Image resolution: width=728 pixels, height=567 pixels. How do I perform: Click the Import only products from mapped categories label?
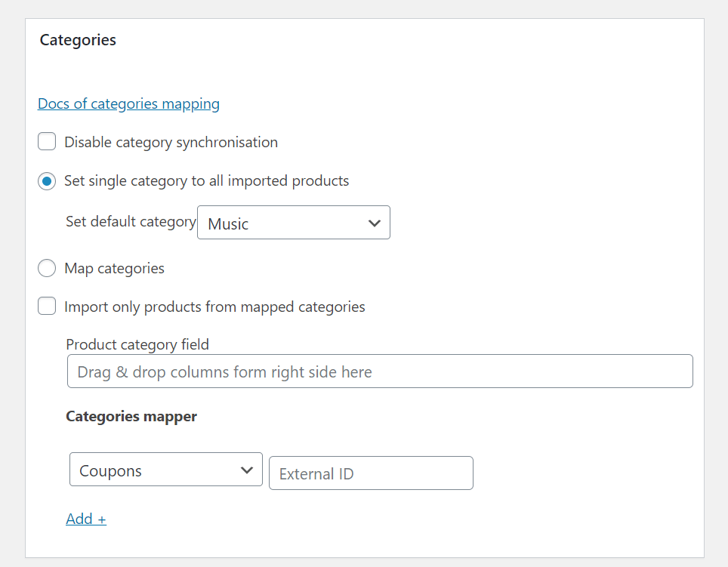point(214,307)
